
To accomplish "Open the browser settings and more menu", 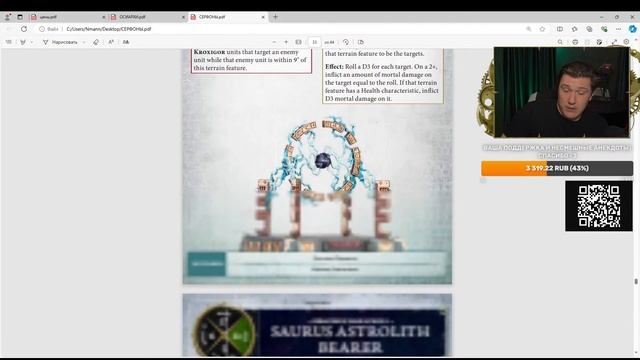I will pos(618,29).
